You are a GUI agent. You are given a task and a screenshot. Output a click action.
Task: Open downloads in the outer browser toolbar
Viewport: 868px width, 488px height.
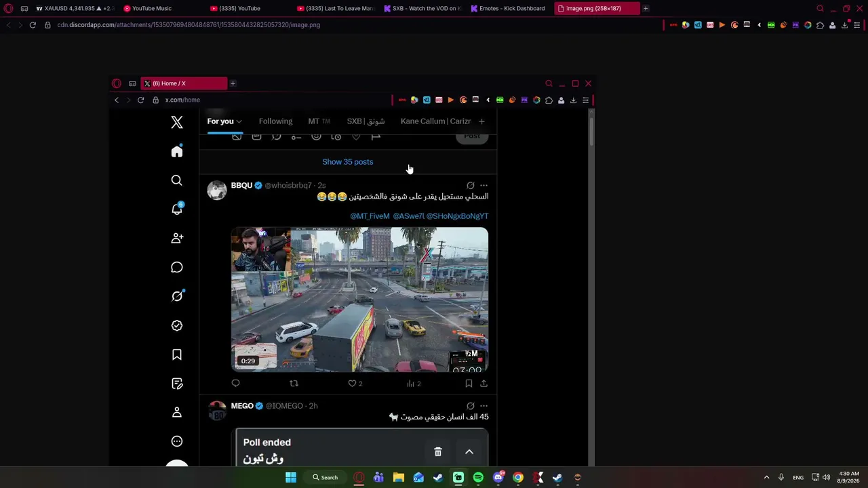844,25
